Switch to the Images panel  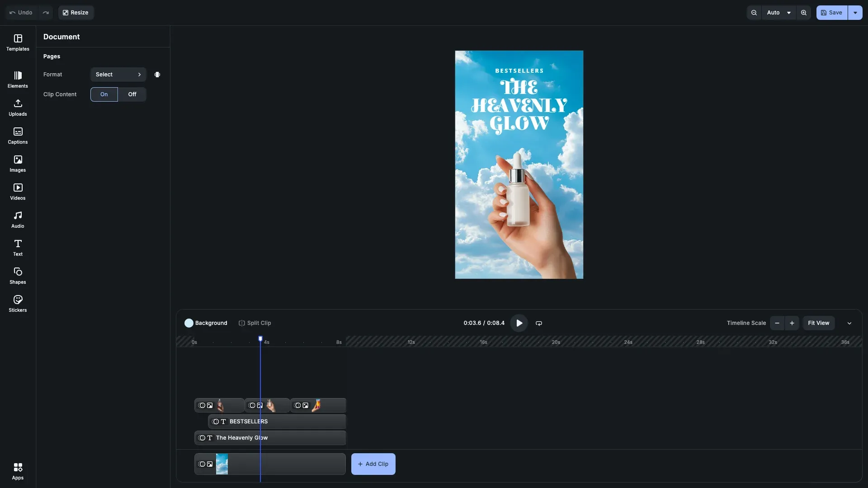(18, 163)
